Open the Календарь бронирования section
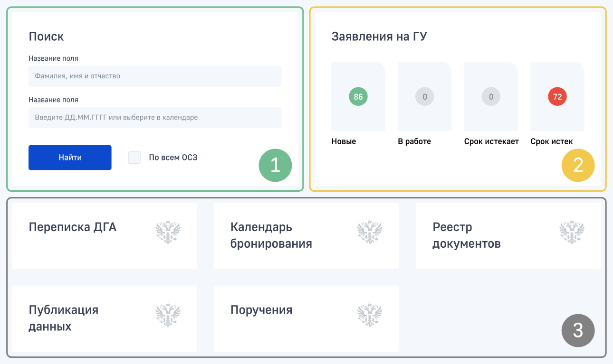 [x=306, y=236]
